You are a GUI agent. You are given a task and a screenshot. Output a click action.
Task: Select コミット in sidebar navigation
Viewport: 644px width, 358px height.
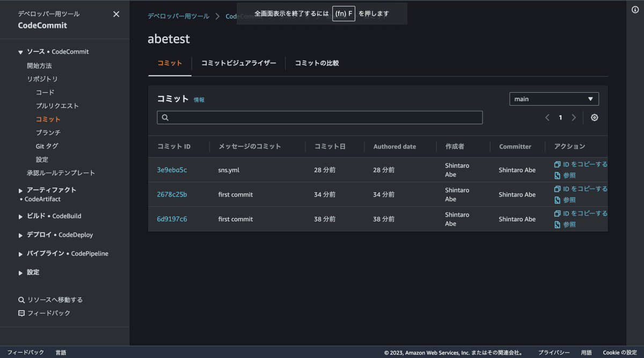pos(48,119)
